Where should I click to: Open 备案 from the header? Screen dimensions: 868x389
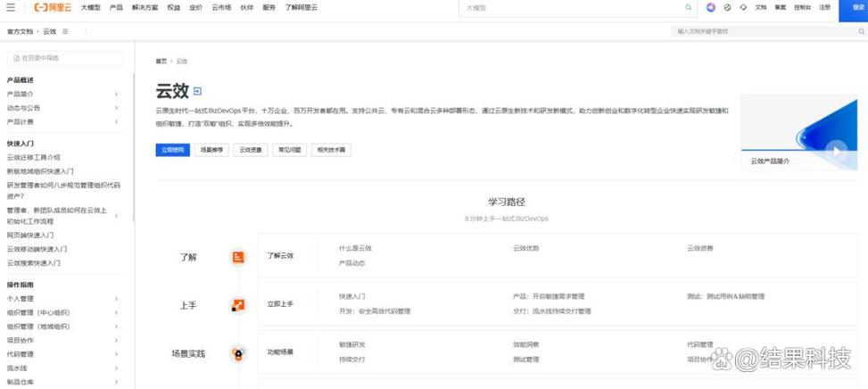[x=780, y=8]
